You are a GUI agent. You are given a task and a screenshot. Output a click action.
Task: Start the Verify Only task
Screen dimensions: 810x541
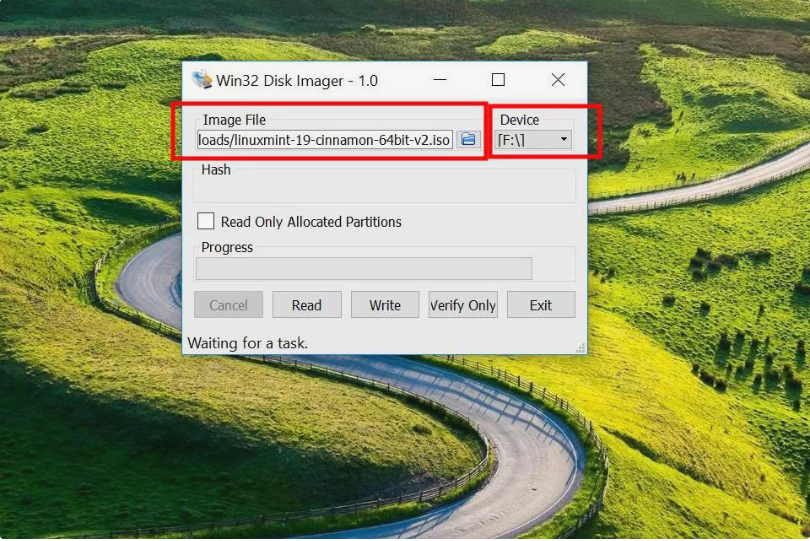pyautogui.click(x=463, y=305)
